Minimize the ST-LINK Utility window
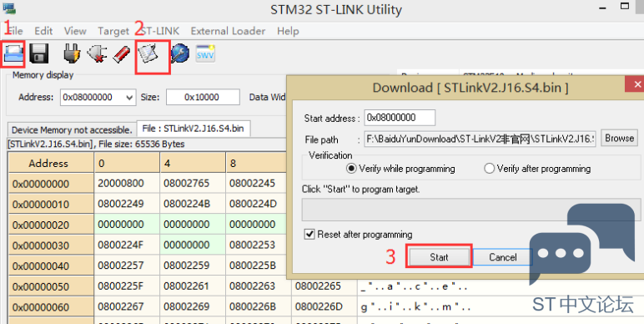The height and width of the screenshot is (324, 644). pyautogui.click(x=602, y=8)
